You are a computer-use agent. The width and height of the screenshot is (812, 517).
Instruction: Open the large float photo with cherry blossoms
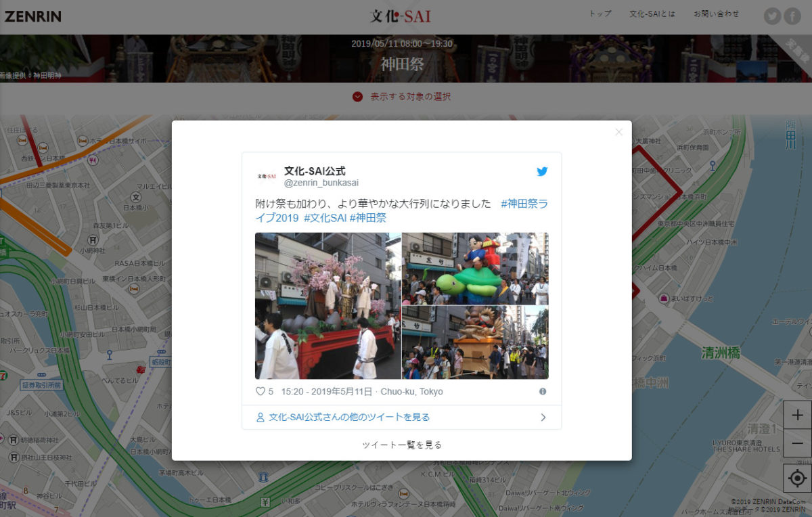[x=328, y=306]
